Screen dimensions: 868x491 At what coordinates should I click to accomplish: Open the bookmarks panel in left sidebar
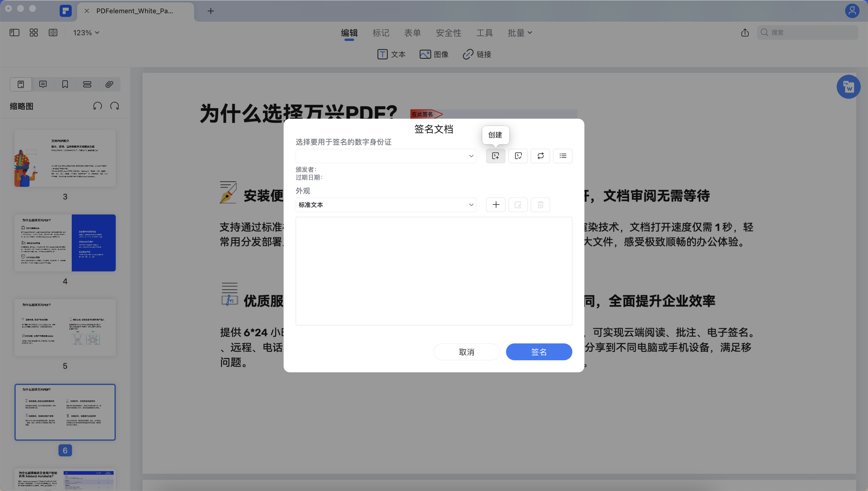click(x=65, y=84)
